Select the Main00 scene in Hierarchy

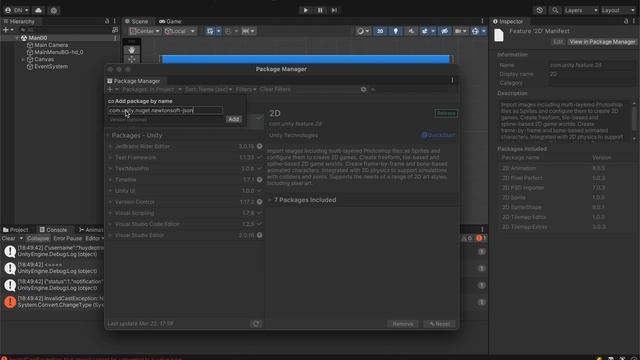pyautogui.click(x=38, y=38)
